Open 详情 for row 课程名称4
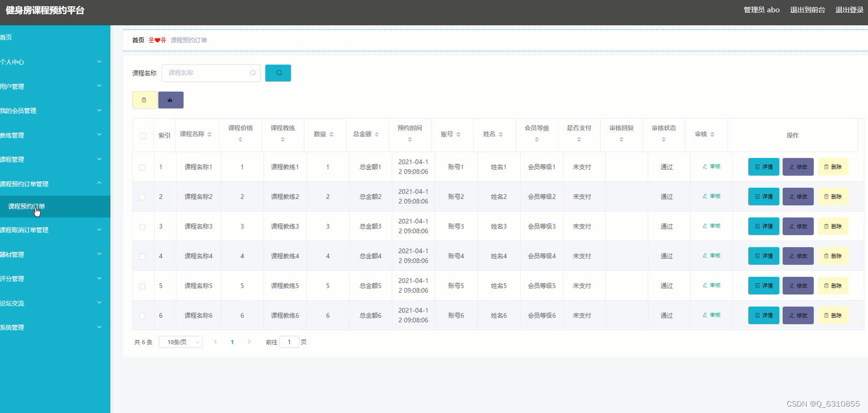 pos(764,256)
